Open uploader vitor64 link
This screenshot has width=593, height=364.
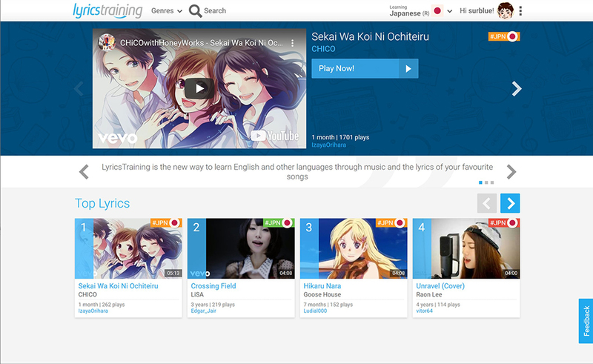pyautogui.click(x=424, y=311)
